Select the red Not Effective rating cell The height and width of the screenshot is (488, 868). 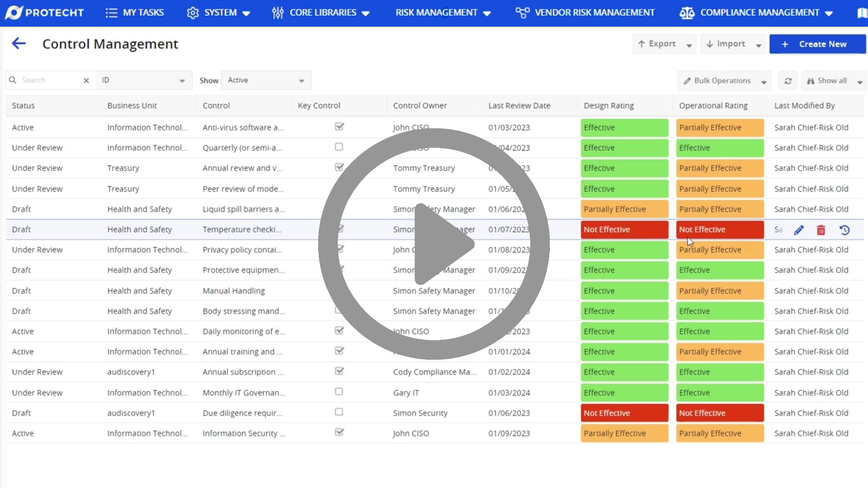tap(624, 230)
